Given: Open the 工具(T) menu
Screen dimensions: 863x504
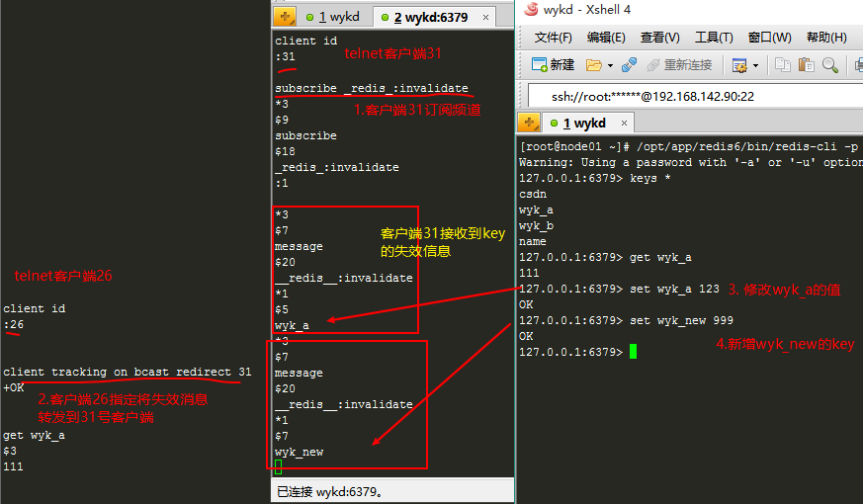Looking at the screenshot, I should tap(714, 38).
